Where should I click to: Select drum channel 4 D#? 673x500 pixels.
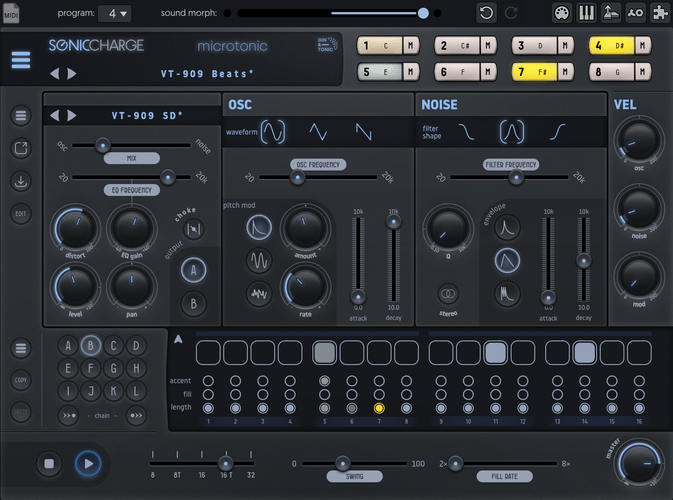[611, 45]
